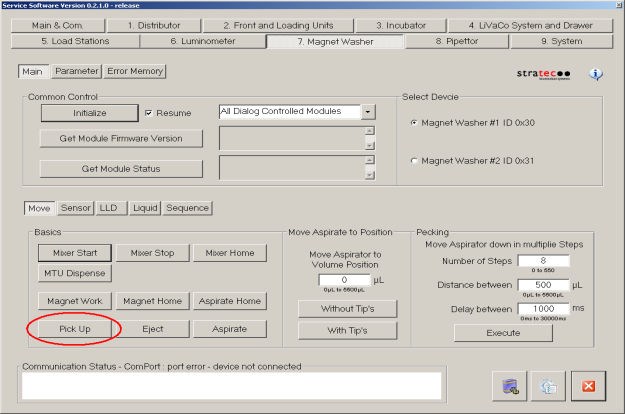625x414 pixels.
Task: Switch to the Error Memory sub-tab
Action: click(135, 71)
